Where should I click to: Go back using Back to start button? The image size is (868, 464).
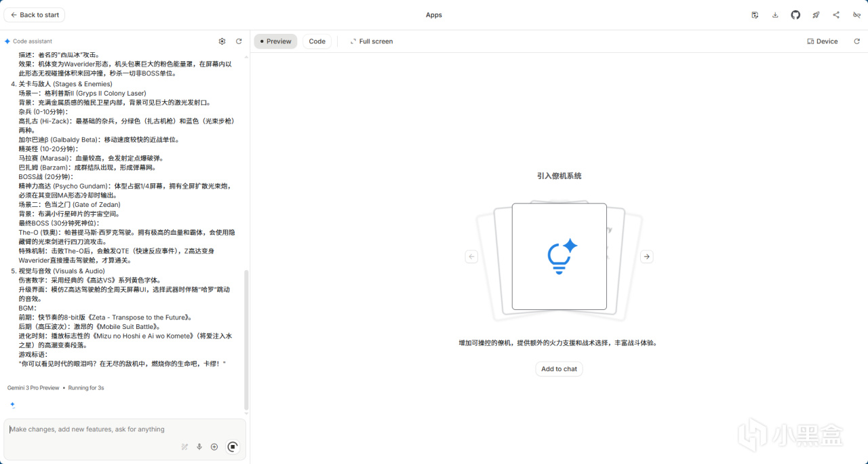tap(35, 15)
